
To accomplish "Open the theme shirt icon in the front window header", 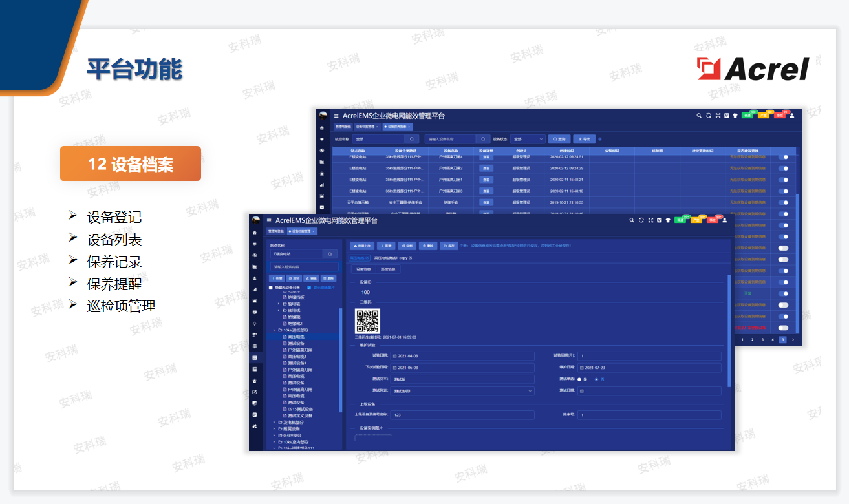I will tap(668, 220).
